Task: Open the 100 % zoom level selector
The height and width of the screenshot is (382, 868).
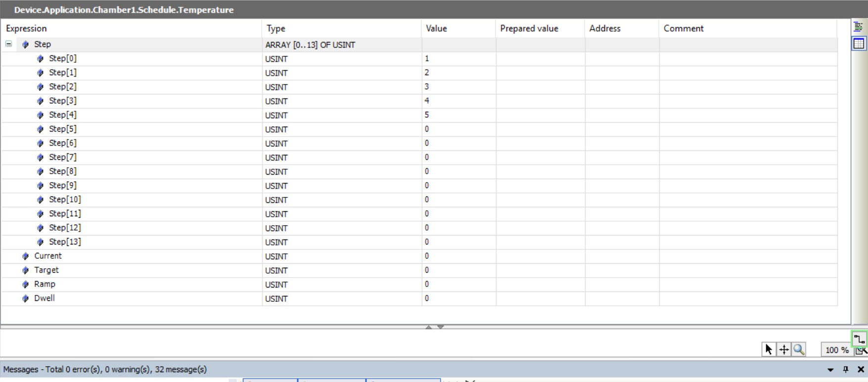Action: click(836, 350)
